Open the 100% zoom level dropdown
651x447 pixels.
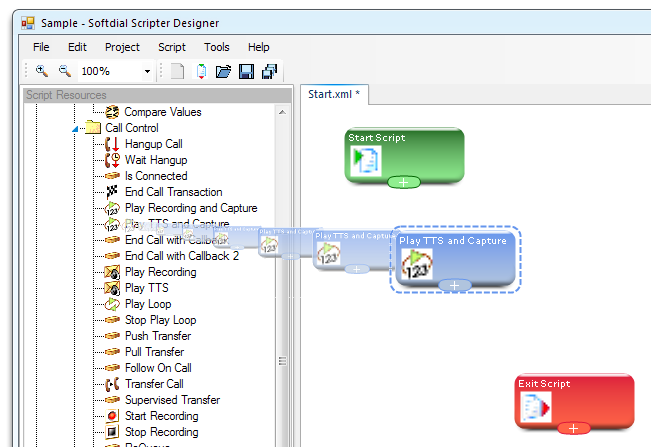point(147,71)
